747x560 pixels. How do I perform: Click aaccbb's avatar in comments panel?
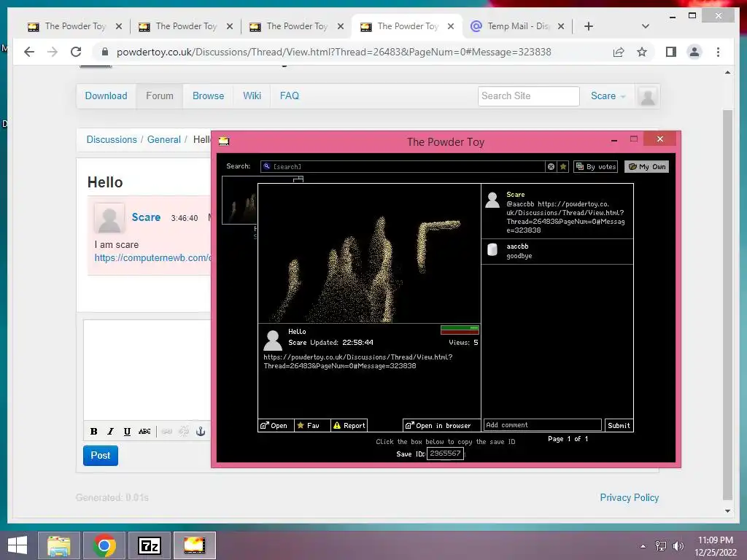coord(492,249)
